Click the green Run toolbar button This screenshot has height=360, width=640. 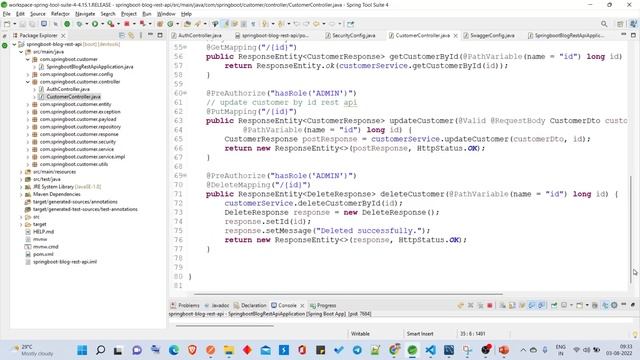[x=95, y=24]
